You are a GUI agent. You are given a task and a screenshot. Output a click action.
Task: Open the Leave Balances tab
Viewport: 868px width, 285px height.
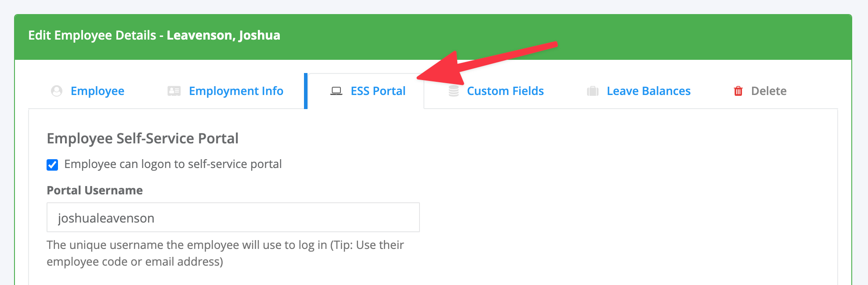tap(649, 91)
